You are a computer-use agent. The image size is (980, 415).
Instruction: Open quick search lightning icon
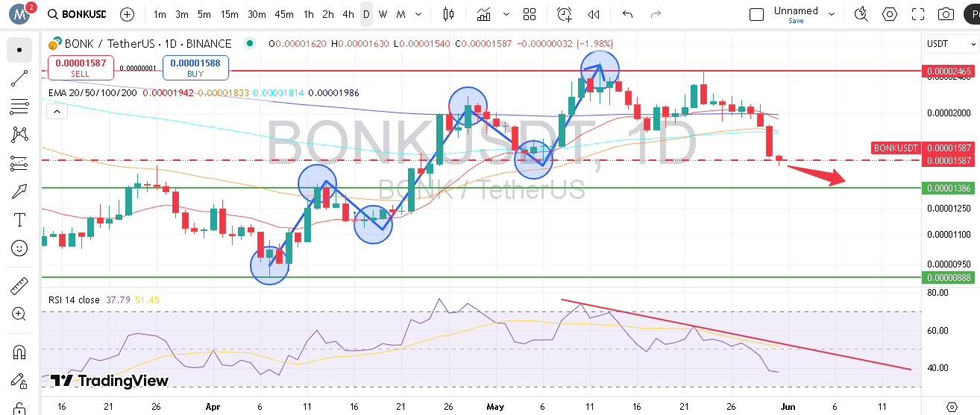[861, 14]
